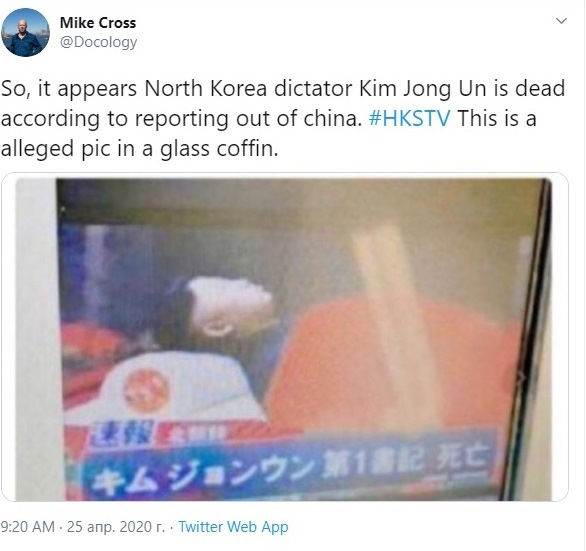Viewport: 586px width, 551px height.
Task: Open the #HKSTV hashtag
Action: (x=409, y=118)
